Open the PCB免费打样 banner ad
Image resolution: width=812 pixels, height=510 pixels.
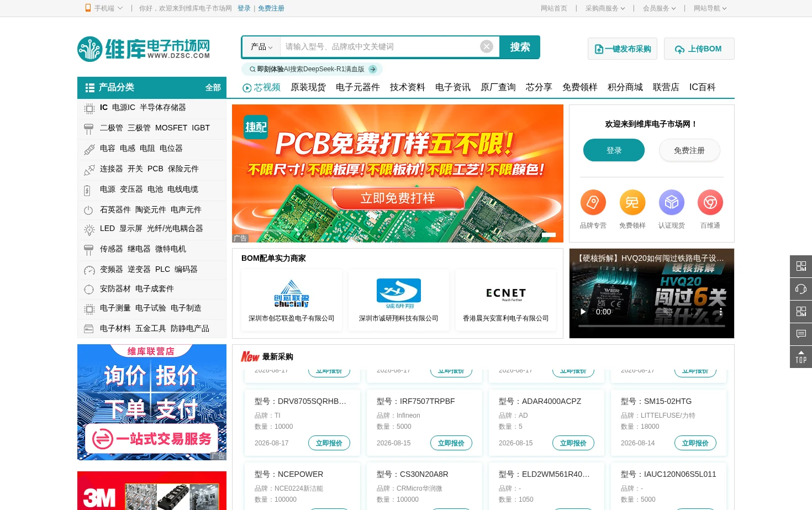[398, 173]
